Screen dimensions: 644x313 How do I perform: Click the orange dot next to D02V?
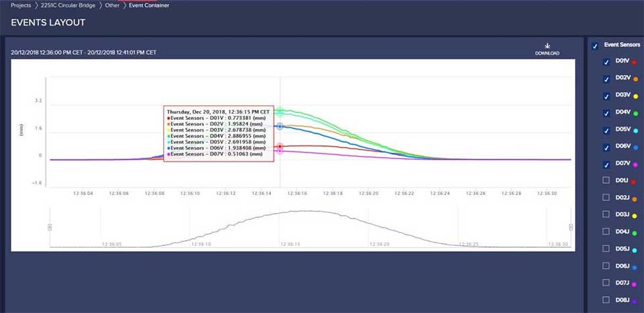coord(635,79)
